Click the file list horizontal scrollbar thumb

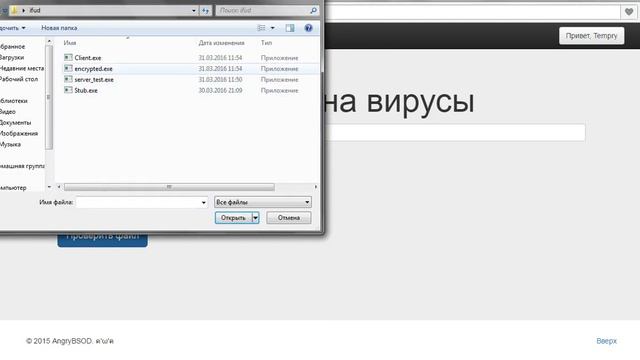tap(169, 187)
